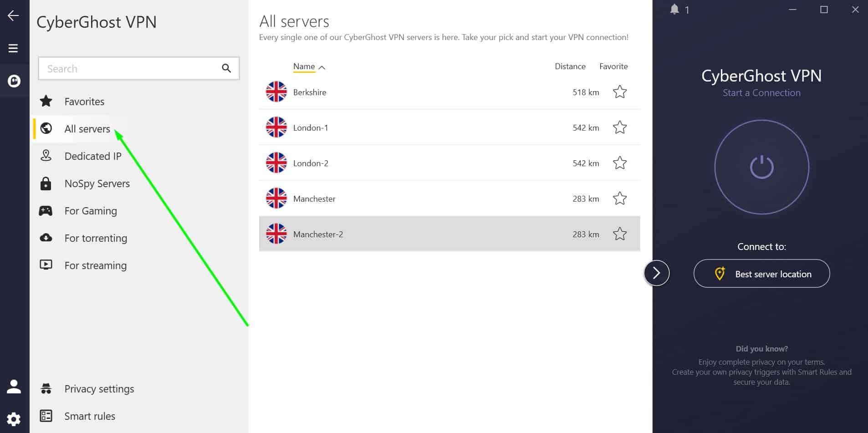The width and height of the screenshot is (868, 433).
Task: Toggle favorite star for Berkshire
Action: click(x=620, y=92)
